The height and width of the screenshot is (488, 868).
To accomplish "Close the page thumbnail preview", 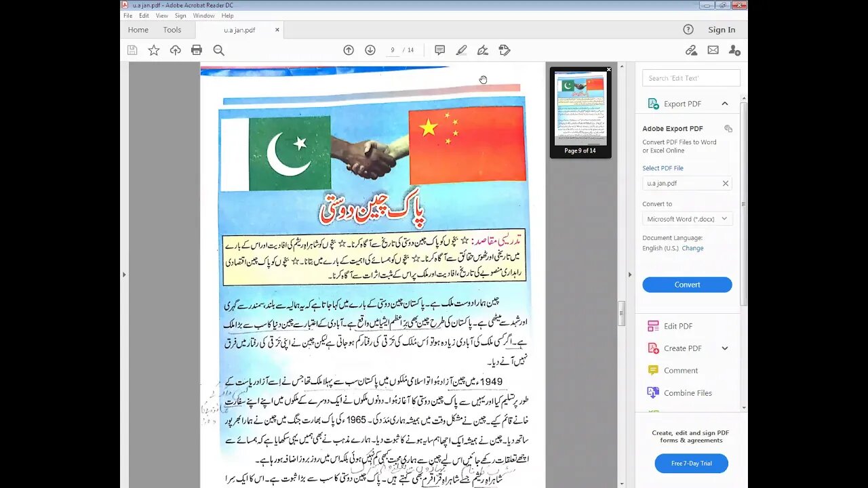I will pos(608,70).
